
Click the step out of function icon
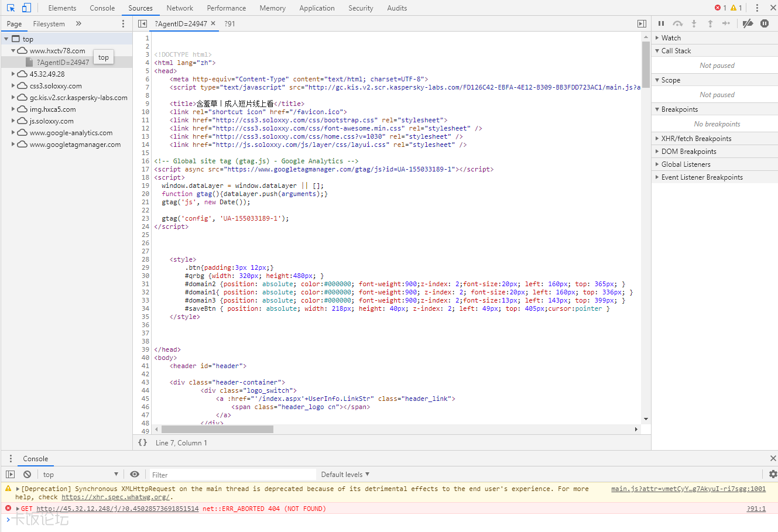point(710,23)
